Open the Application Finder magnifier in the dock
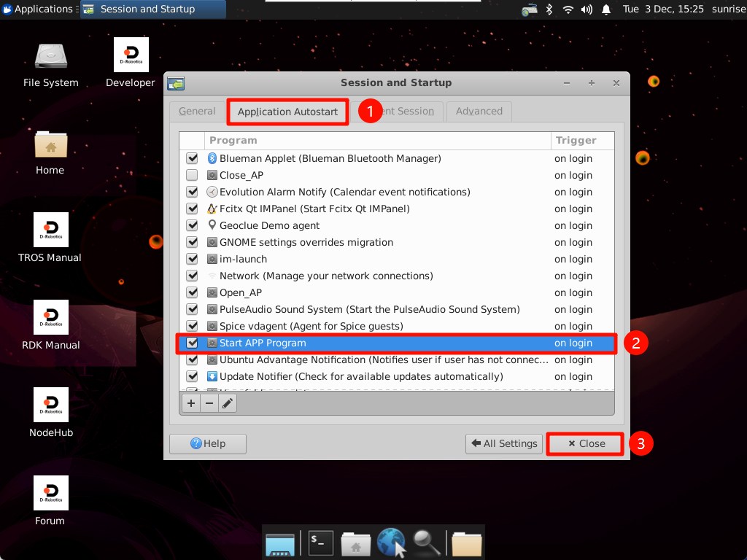The height and width of the screenshot is (560, 747). pos(425,543)
